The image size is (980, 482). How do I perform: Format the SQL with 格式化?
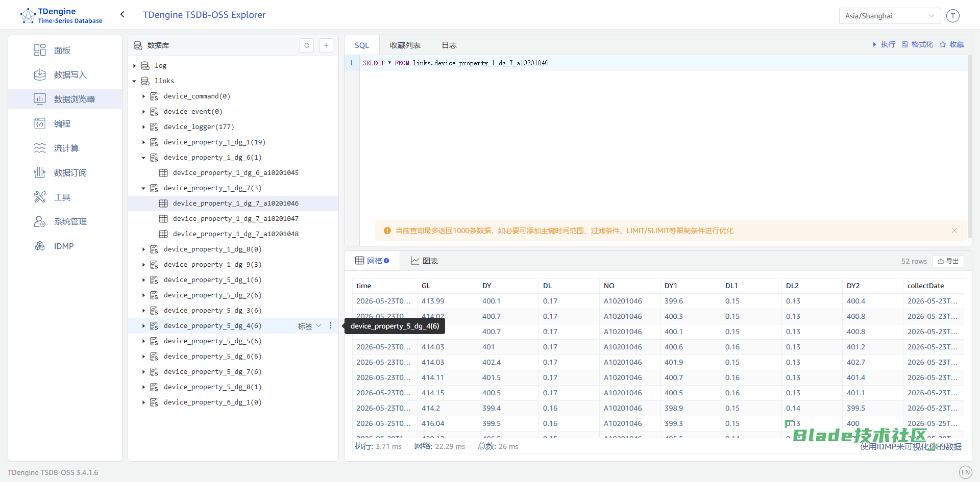coord(917,44)
